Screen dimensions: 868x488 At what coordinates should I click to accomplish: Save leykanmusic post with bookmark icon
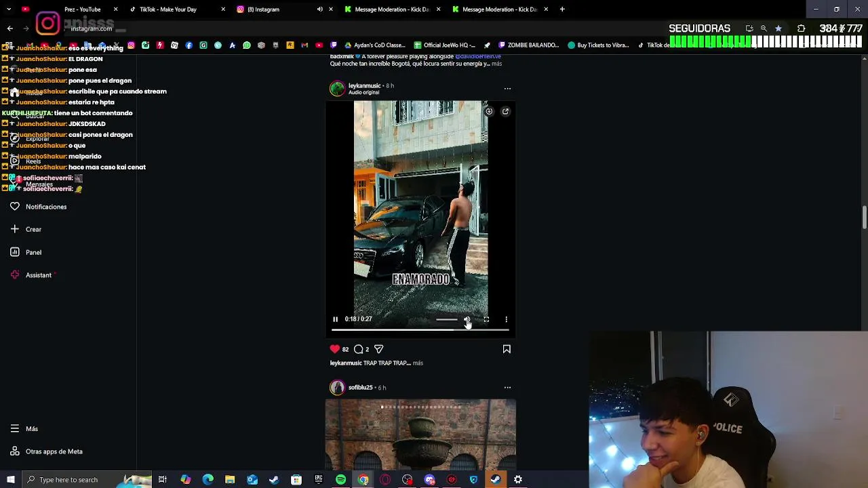(507, 349)
